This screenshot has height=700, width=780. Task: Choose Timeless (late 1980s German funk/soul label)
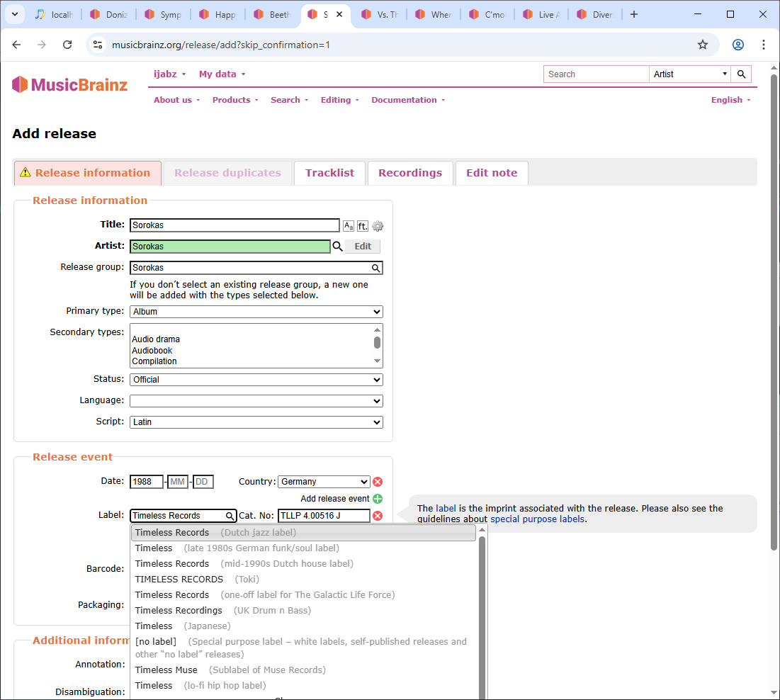click(x=303, y=548)
